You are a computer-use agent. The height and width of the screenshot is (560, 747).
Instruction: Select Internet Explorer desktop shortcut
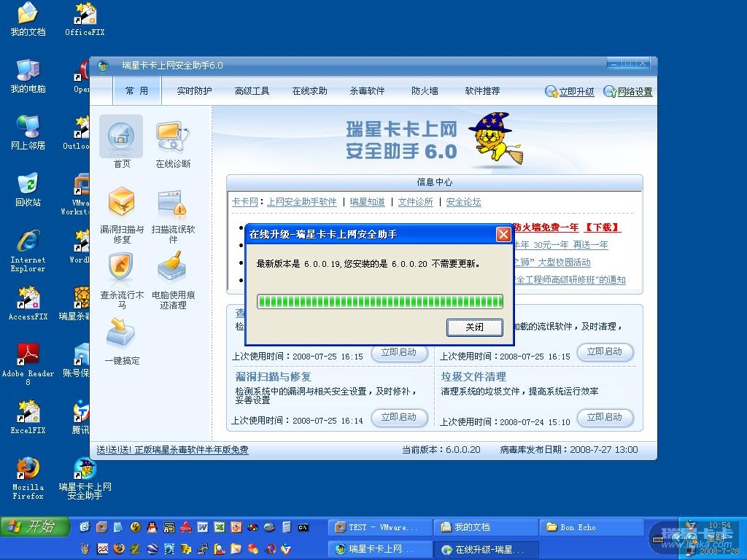[28, 251]
